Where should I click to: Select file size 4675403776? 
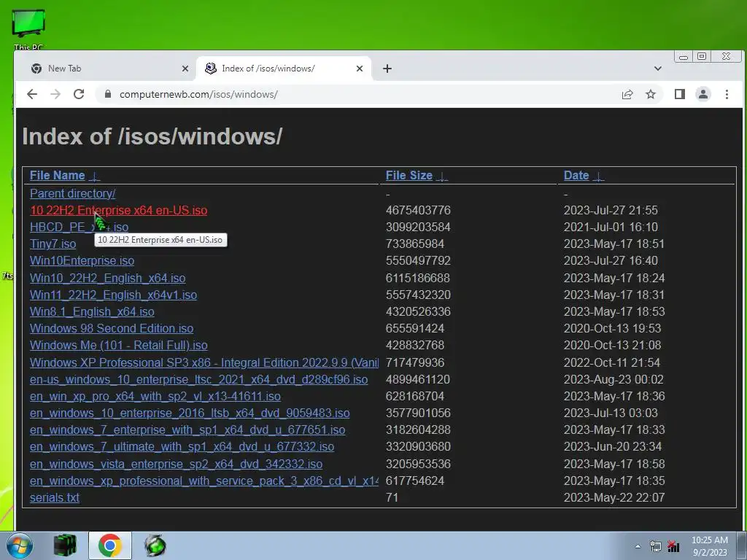(418, 210)
